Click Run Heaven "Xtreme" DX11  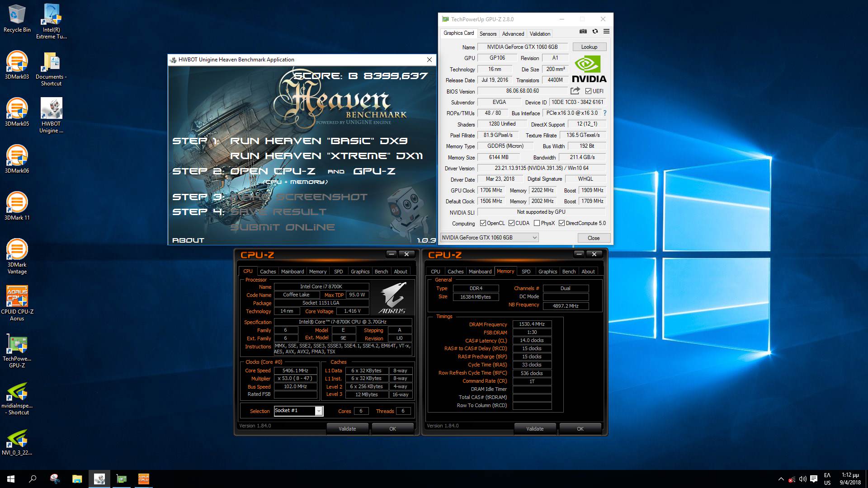click(326, 156)
